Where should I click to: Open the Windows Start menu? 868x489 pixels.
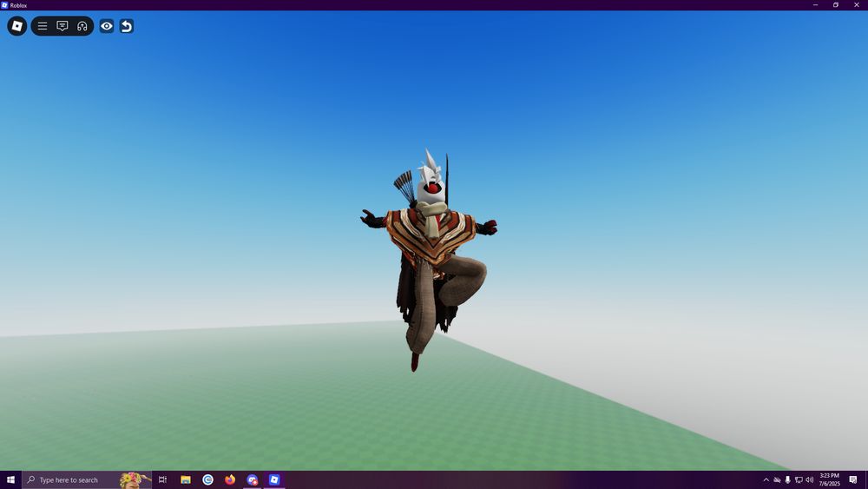coord(10,479)
